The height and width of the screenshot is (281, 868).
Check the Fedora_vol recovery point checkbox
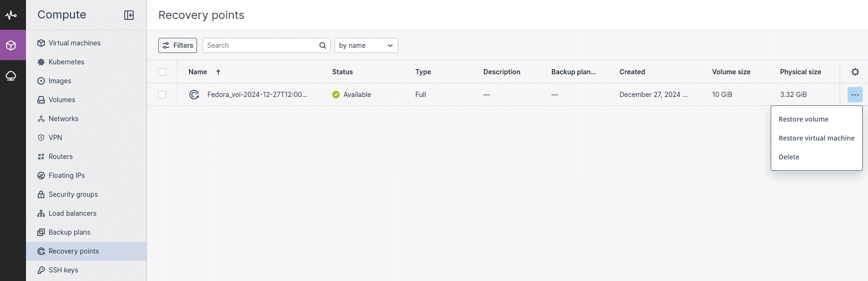(162, 95)
